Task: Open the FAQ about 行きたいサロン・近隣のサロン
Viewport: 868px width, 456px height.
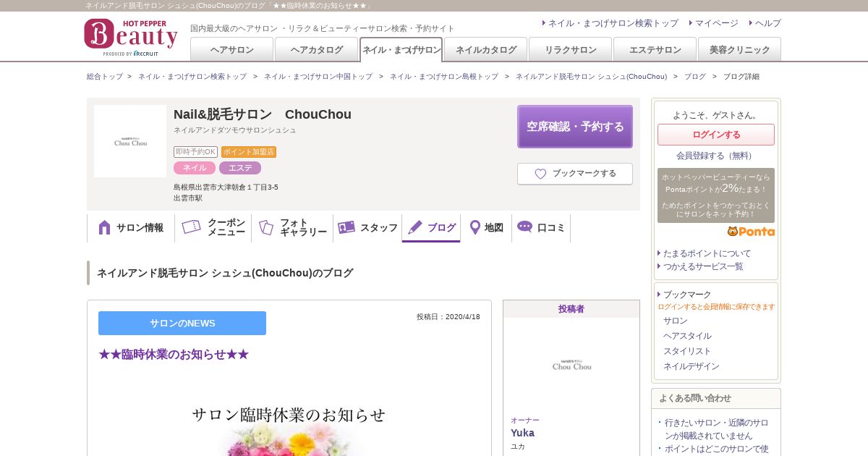Action: (717, 429)
